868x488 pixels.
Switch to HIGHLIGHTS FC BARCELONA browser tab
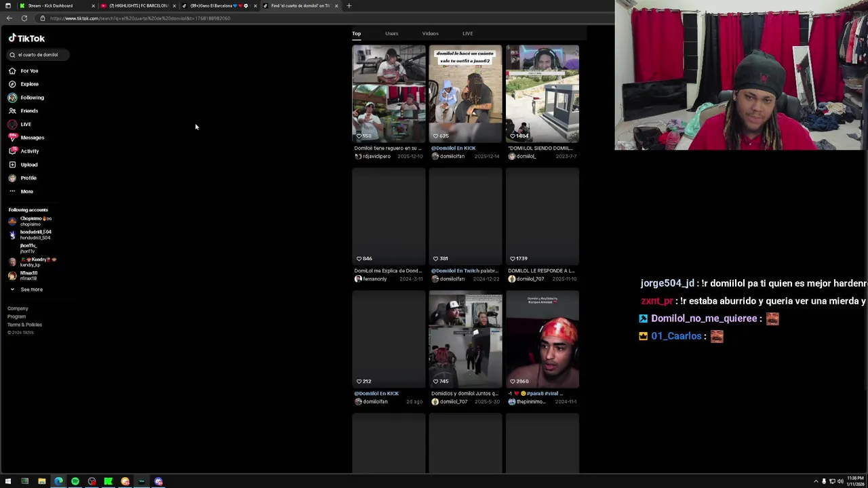click(138, 5)
